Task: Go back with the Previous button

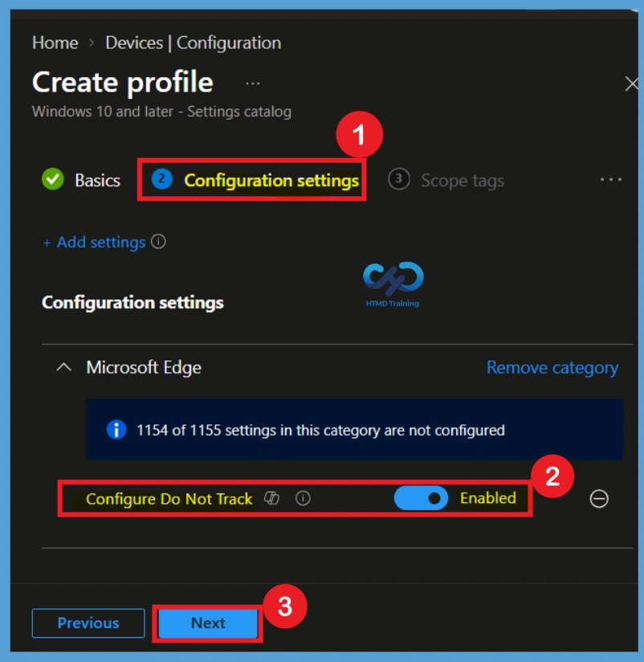Action: (x=88, y=623)
